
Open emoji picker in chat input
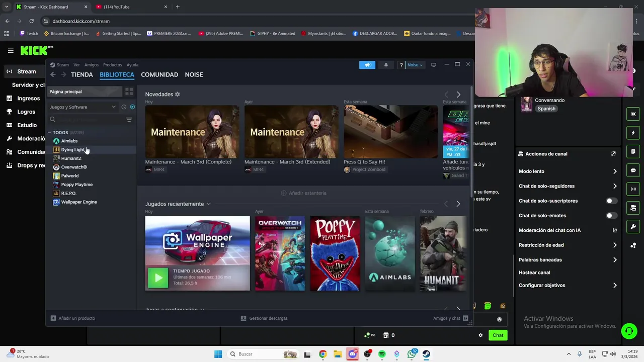pyautogui.click(x=499, y=319)
